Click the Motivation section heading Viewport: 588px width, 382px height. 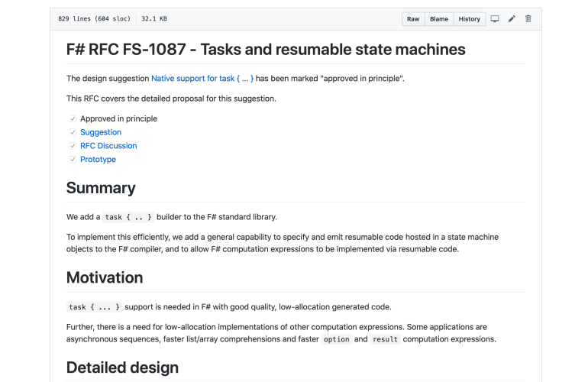105,277
